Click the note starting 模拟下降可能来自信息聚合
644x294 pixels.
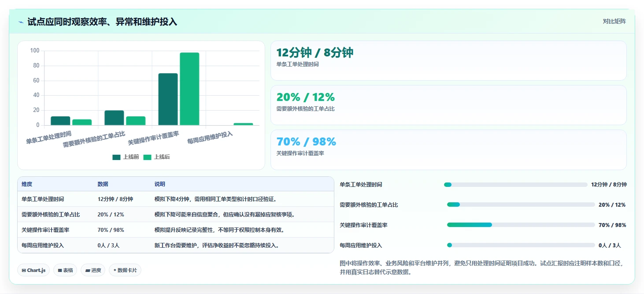[225, 215]
